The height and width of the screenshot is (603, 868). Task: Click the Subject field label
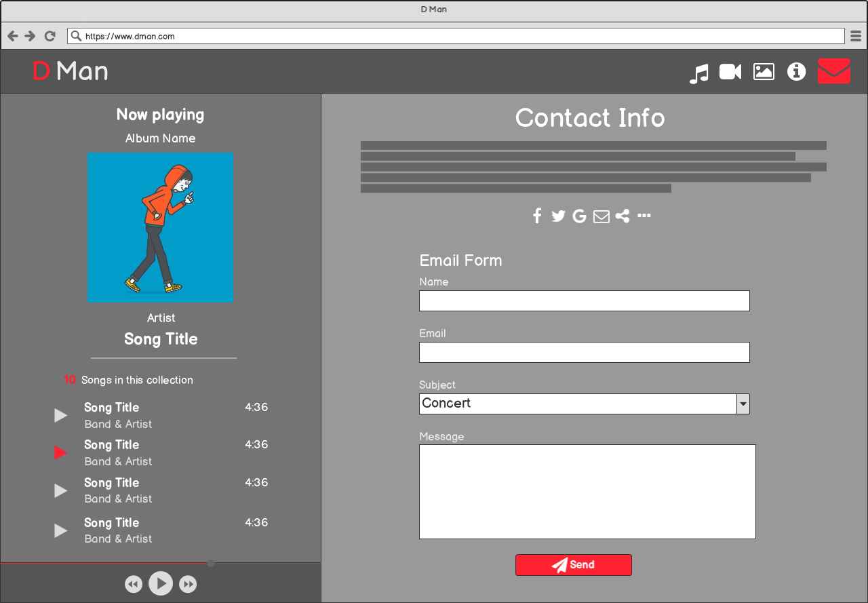[437, 385]
